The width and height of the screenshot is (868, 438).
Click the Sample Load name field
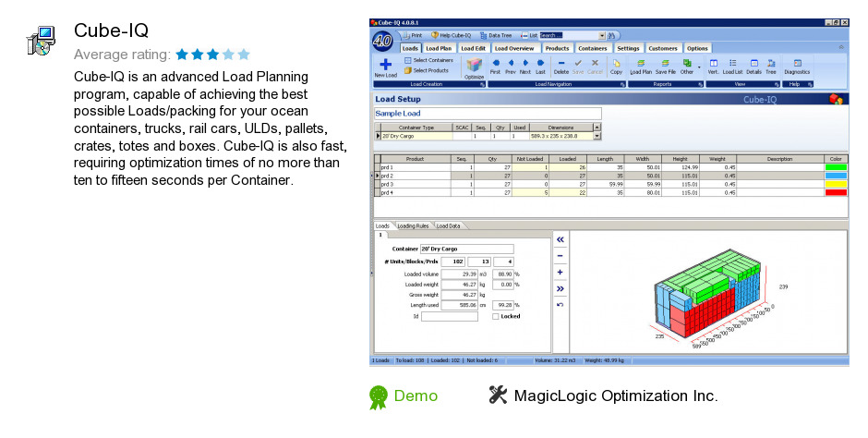[488, 114]
